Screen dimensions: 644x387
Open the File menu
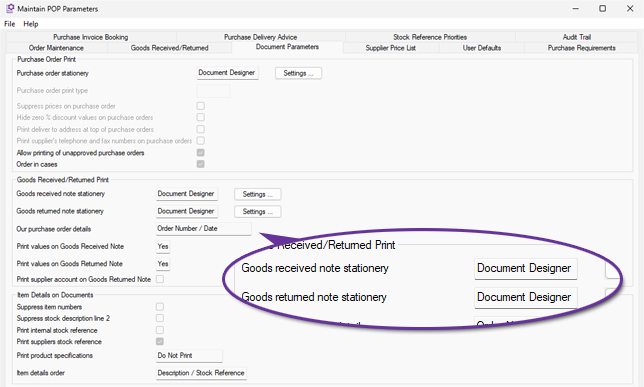pyautogui.click(x=9, y=24)
